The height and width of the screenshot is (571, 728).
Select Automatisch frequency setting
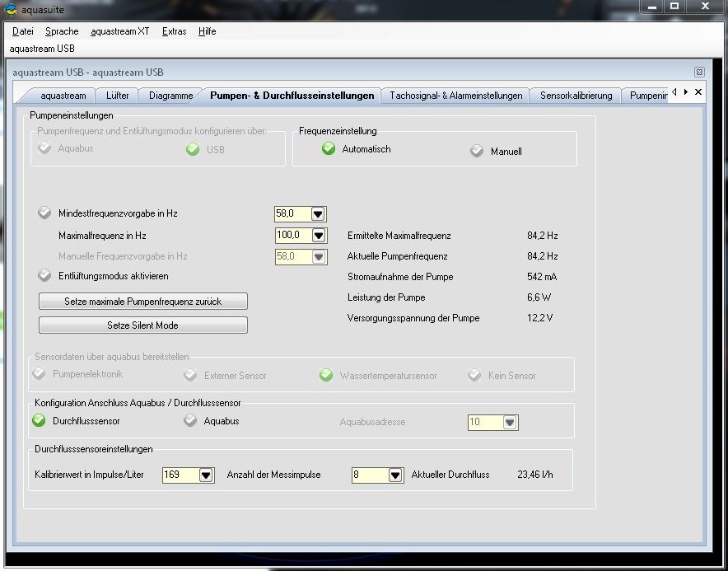(x=329, y=149)
